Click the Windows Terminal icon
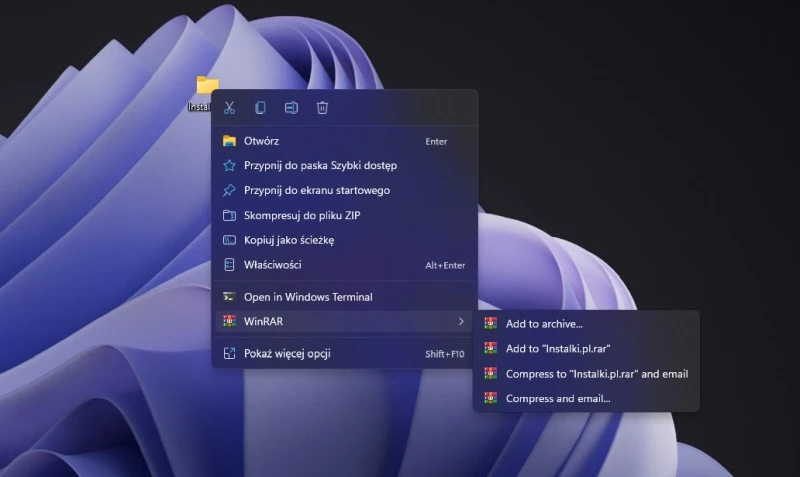 tap(230, 297)
